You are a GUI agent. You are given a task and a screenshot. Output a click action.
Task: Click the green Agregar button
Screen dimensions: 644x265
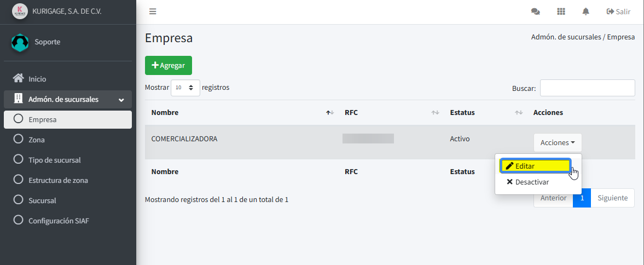coord(169,66)
